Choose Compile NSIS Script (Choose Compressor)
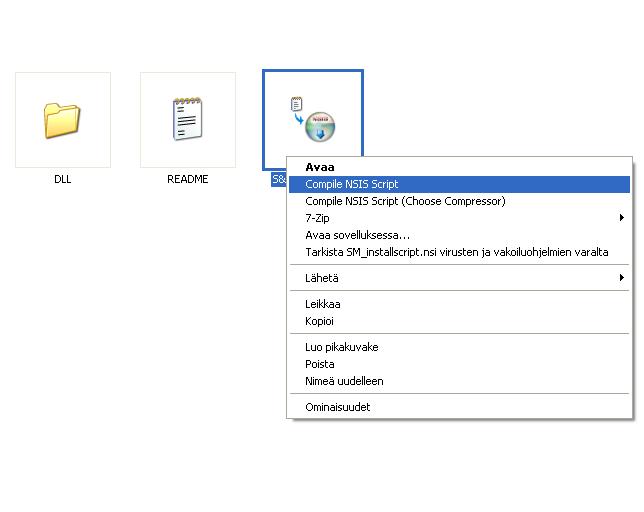 [459, 201]
